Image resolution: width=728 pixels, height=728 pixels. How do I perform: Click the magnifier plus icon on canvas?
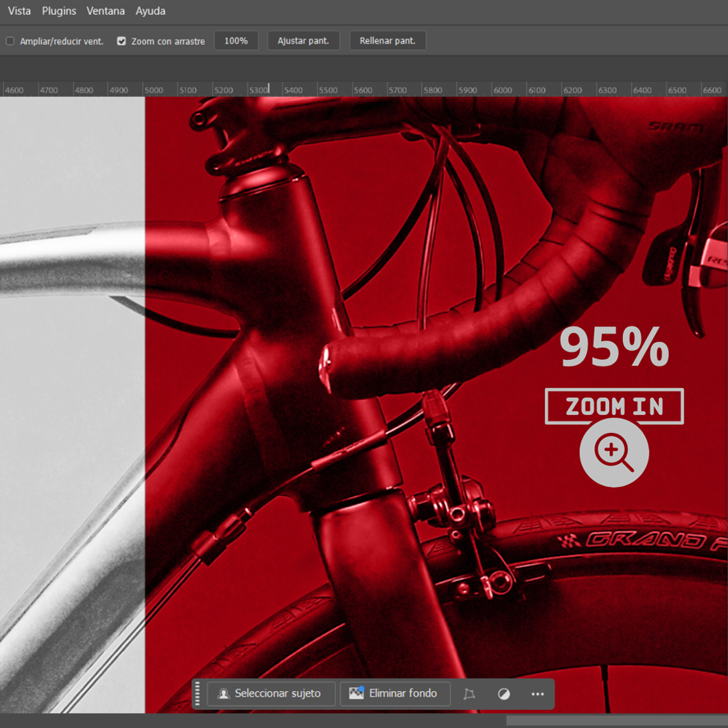(614, 453)
